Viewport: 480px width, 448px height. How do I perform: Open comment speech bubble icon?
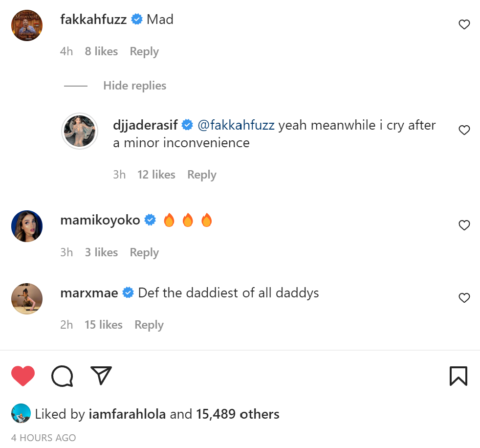[x=62, y=376]
